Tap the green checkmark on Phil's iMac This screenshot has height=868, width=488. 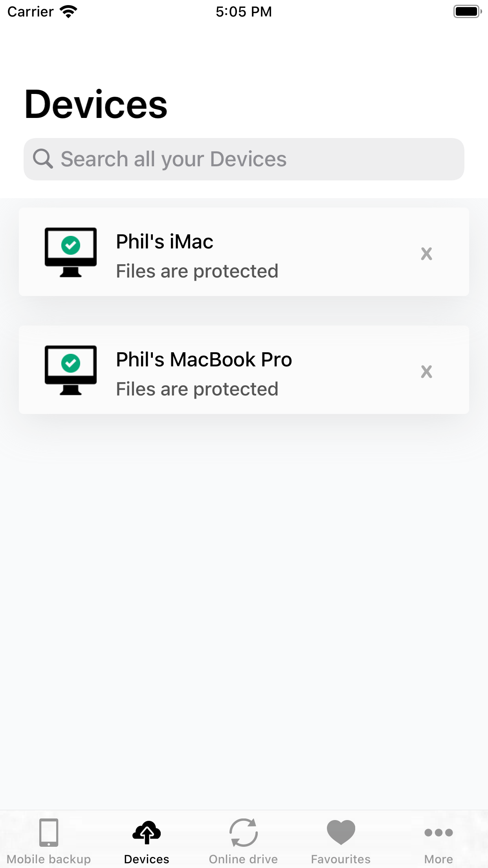point(71,245)
